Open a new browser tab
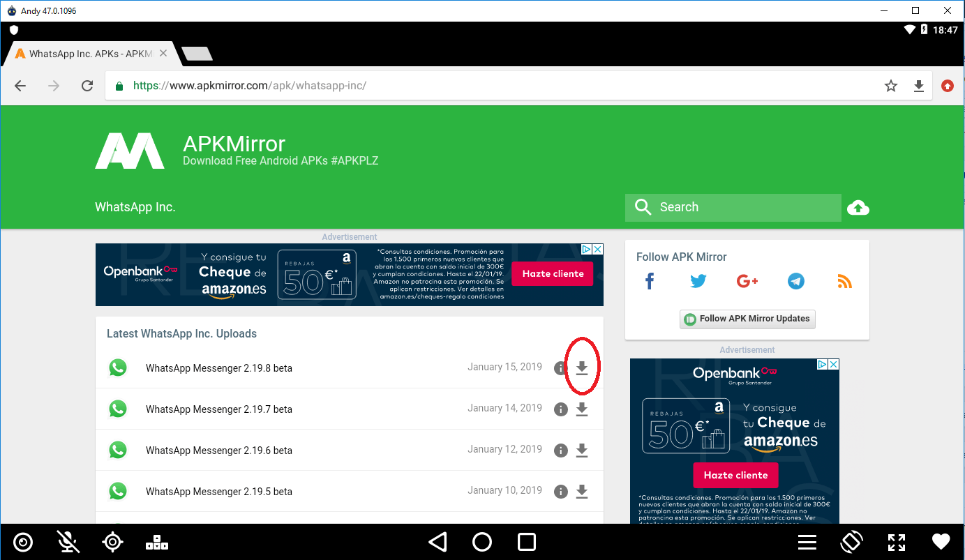This screenshot has width=965, height=560. 197,54
